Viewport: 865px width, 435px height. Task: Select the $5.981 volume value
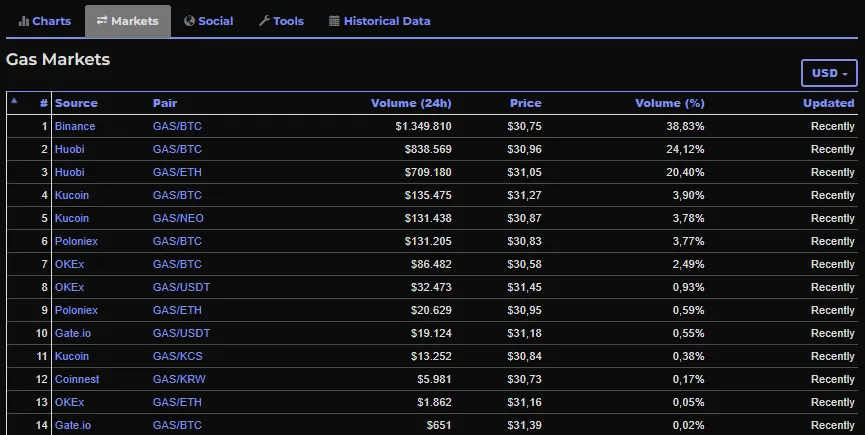(434, 379)
